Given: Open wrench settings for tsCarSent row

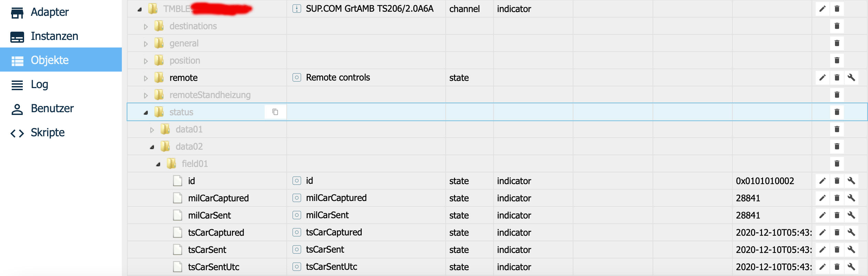Looking at the screenshot, I should tap(851, 250).
